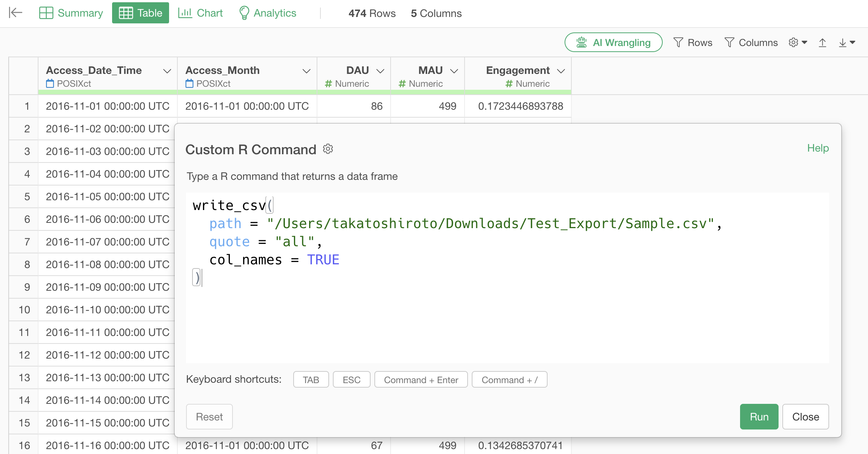Click the Rows filter funnel icon
The width and height of the screenshot is (868, 454).
click(678, 43)
